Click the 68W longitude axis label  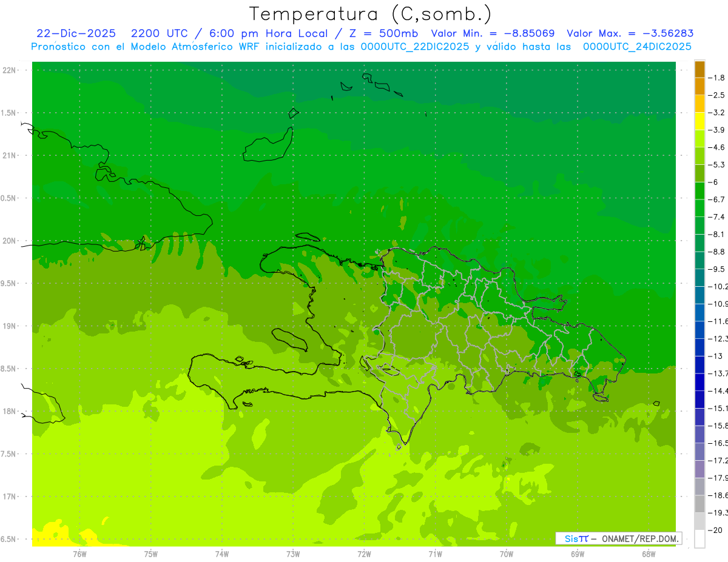point(649,554)
